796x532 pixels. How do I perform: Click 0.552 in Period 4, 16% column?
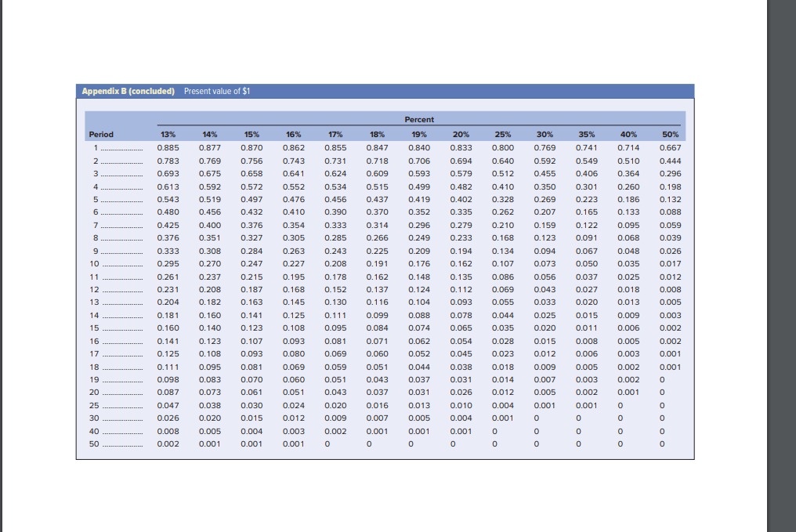tap(294, 186)
